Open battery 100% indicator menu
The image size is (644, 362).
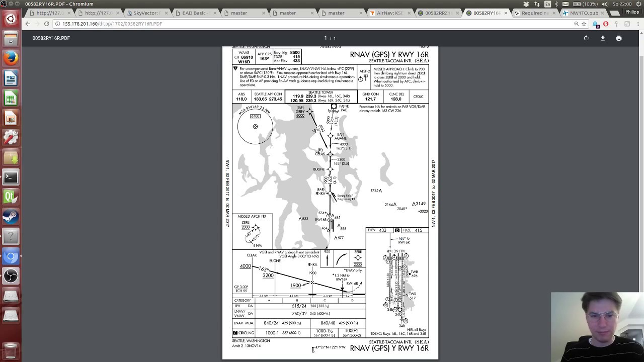586,4
